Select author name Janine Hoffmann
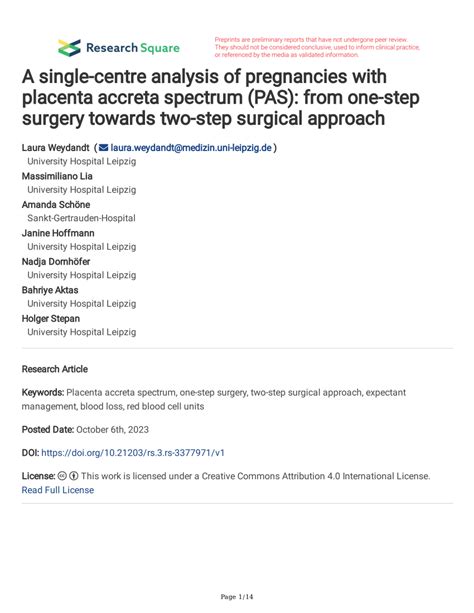474x613 pixels. click(58, 233)
